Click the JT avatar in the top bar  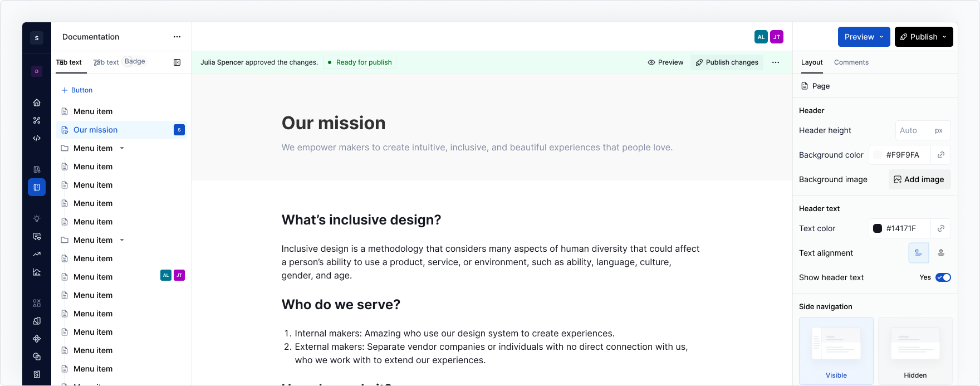tap(777, 37)
